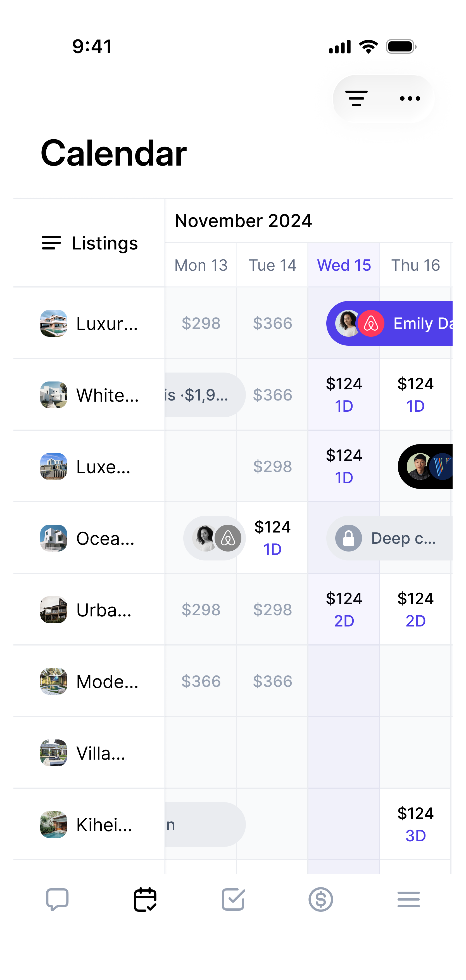The width and height of the screenshot is (466, 980).
Task: Select the Wed 15 date header
Action: click(344, 265)
